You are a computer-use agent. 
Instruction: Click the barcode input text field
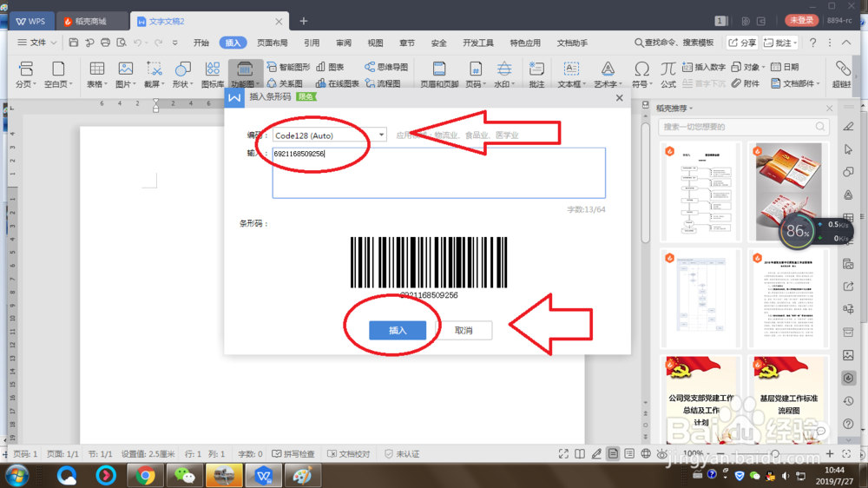tap(439, 173)
